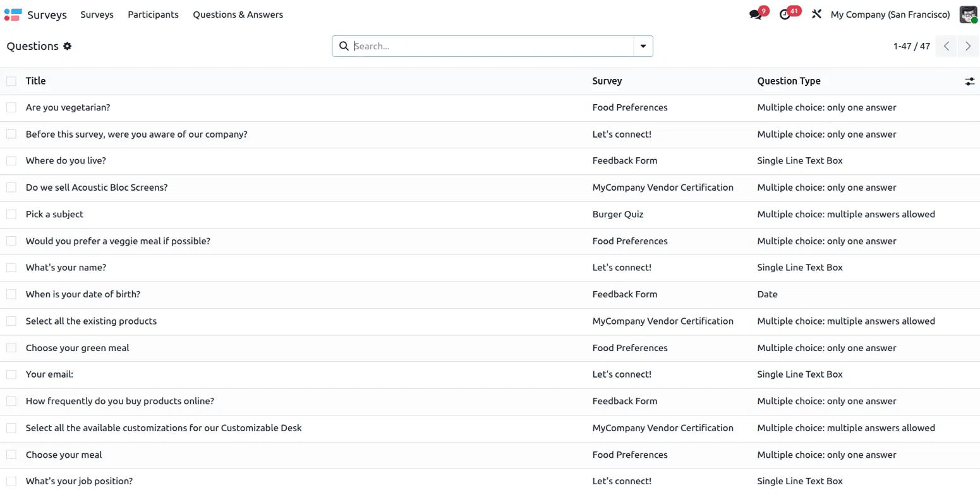
Task: Check the 'Where do you live?' row
Action: [11, 160]
